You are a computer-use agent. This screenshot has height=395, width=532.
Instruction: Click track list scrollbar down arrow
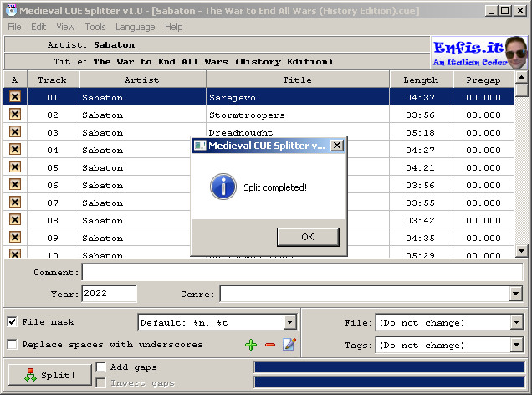(x=521, y=251)
